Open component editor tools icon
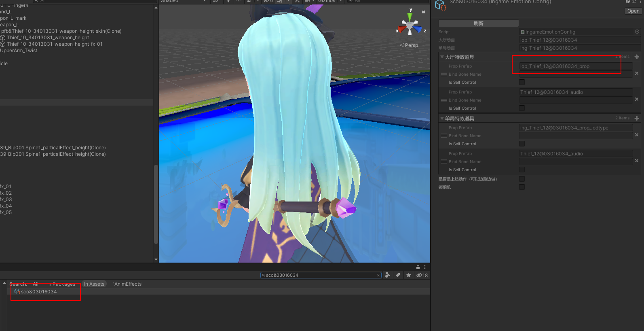644x331 pixels. 297,1
